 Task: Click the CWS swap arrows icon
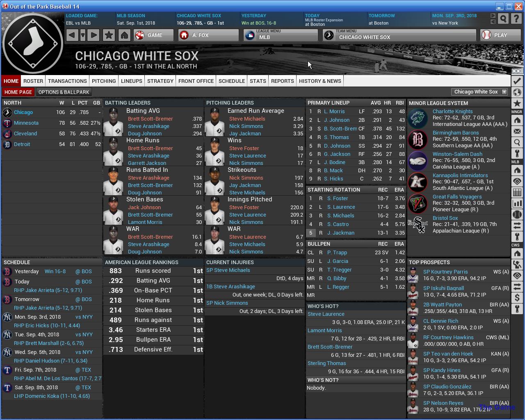(x=517, y=287)
